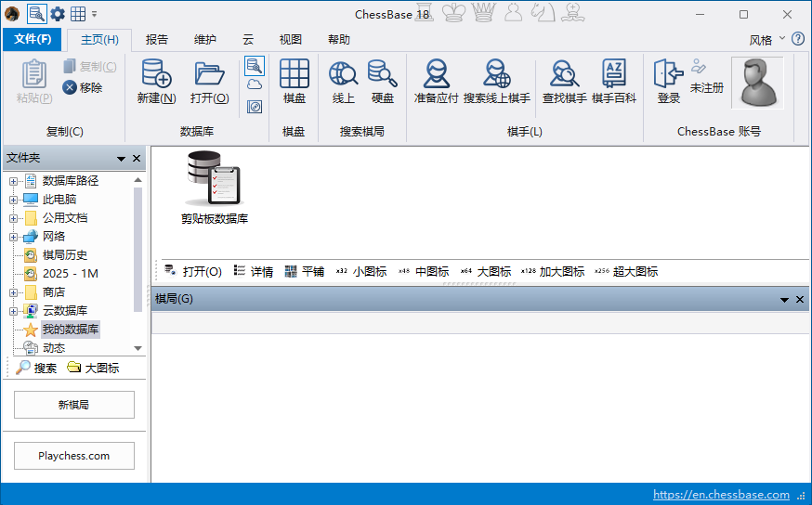Switch to 平铺 tile view
This screenshot has height=505, width=812.
(x=305, y=272)
